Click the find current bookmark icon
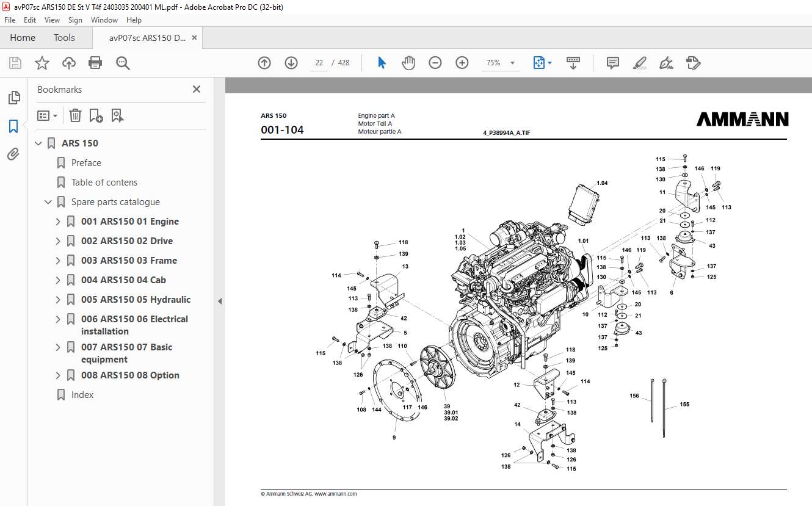Screen dimensions: 812x506 click(x=118, y=115)
